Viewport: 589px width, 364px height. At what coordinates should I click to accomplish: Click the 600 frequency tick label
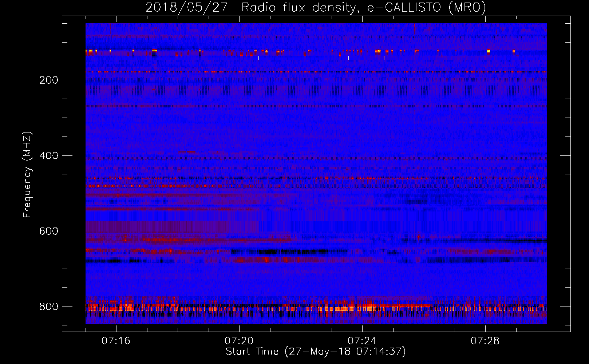click(49, 232)
